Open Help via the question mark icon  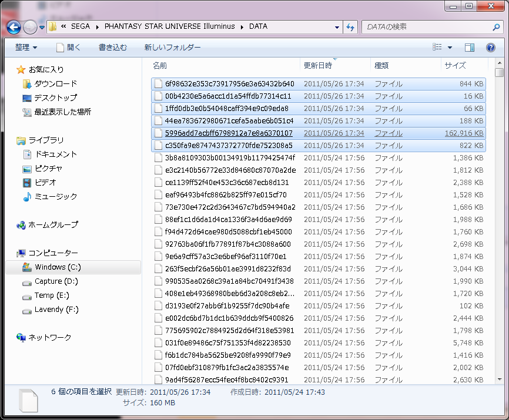click(x=491, y=48)
